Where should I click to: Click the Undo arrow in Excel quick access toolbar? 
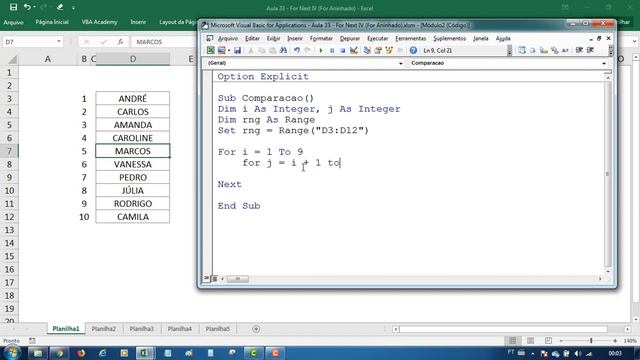pos(27,7)
